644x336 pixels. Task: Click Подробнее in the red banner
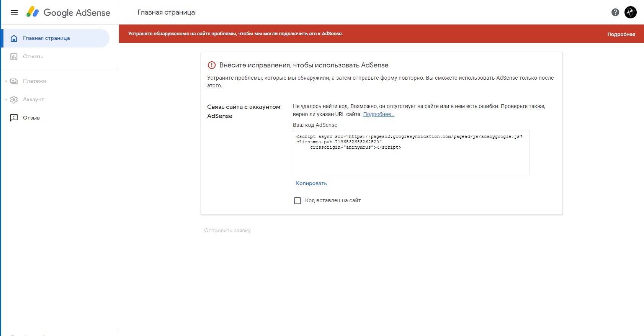pyautogui.click(x=621, y=34)
